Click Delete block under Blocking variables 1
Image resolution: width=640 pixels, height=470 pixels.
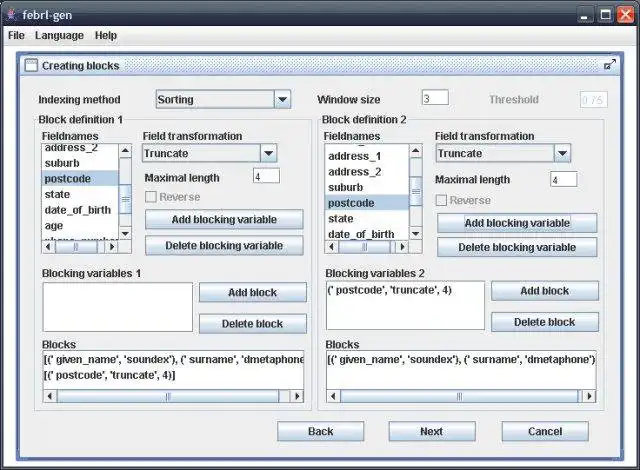(253, 324)
